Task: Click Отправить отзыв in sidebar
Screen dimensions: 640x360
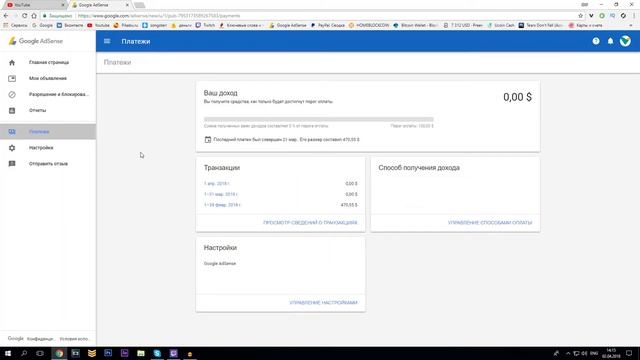Action: tap(48, 164)
